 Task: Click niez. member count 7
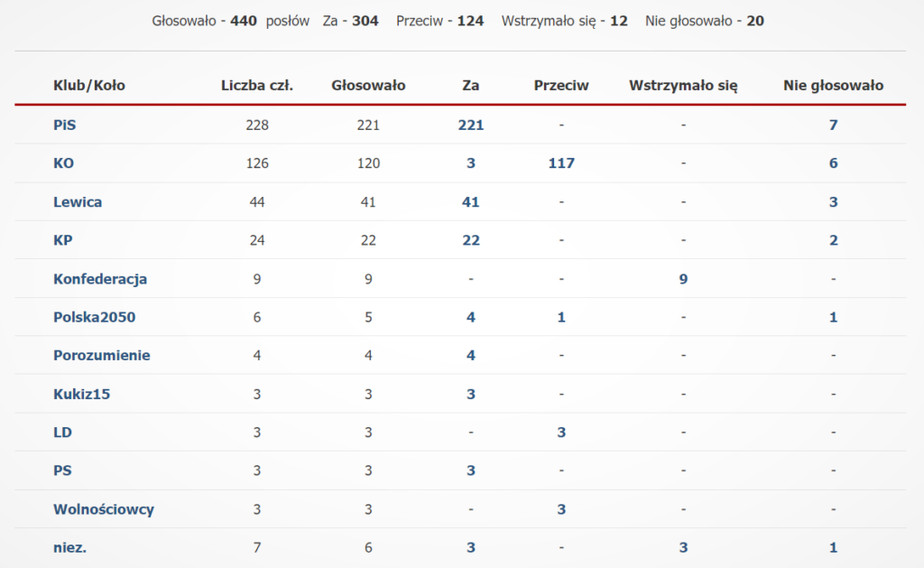(x=257, y=547)
